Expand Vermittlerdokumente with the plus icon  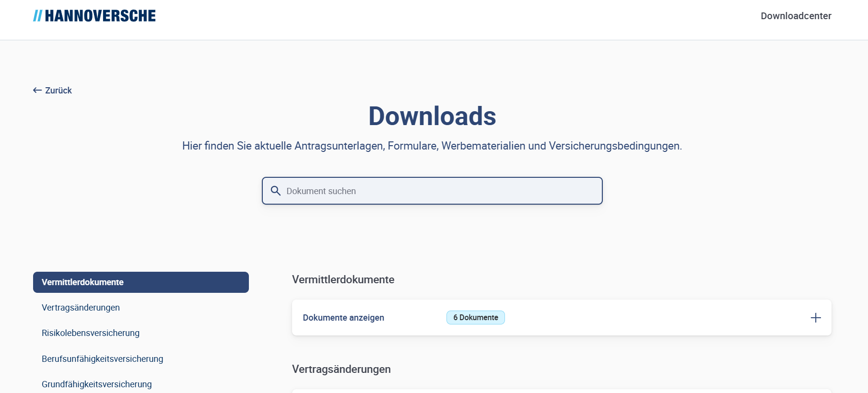point(815,318)
